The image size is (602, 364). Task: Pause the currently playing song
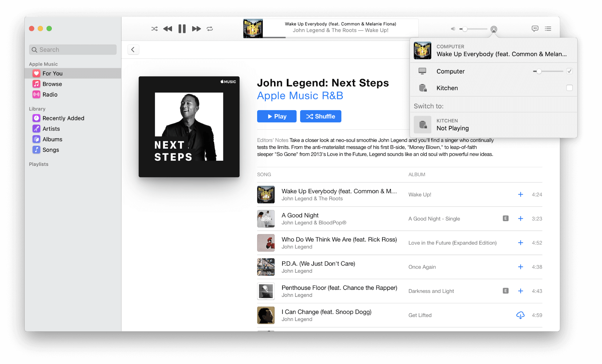tap(182, 29)
